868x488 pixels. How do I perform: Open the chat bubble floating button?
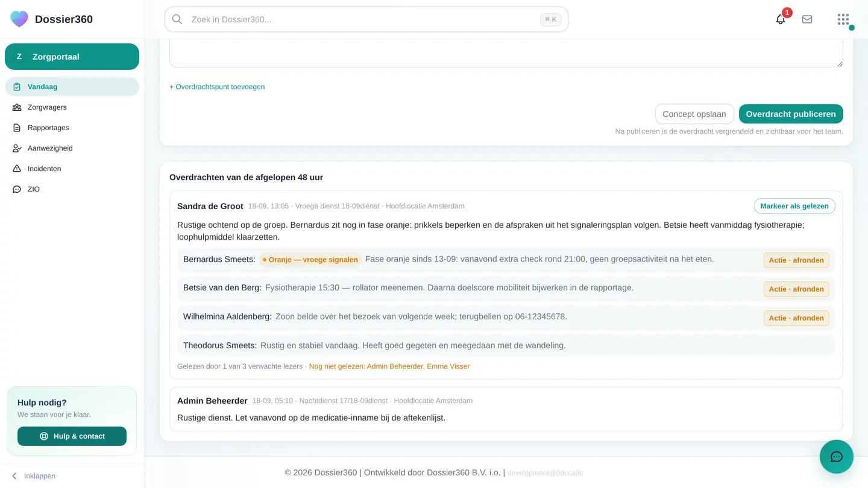coord(837,457)
